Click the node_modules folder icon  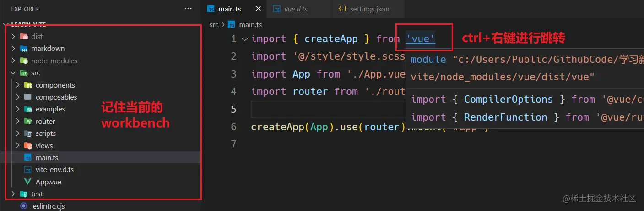(24, 61)
